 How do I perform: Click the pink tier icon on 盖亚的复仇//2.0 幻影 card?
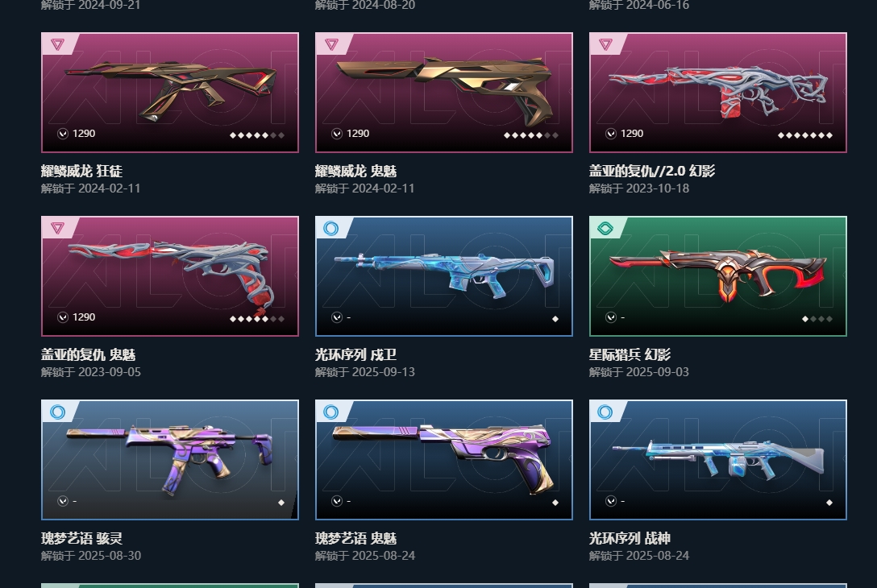(605, 44)
